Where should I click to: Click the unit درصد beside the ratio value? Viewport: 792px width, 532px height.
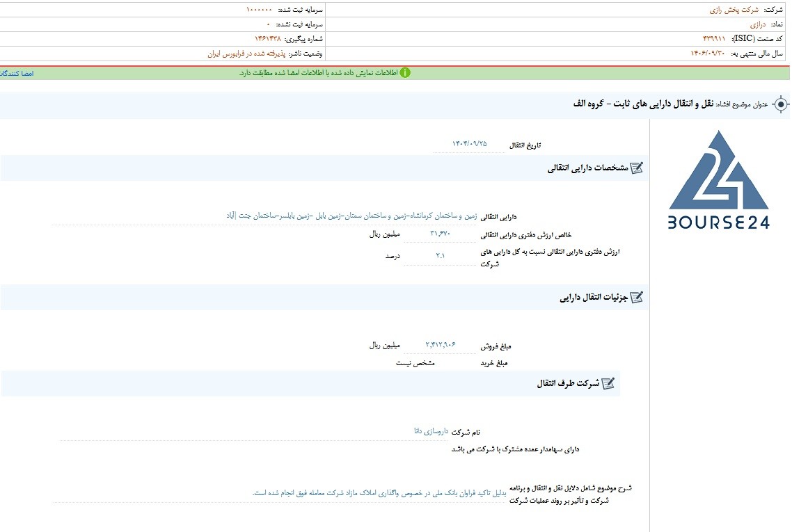(393, 257)
